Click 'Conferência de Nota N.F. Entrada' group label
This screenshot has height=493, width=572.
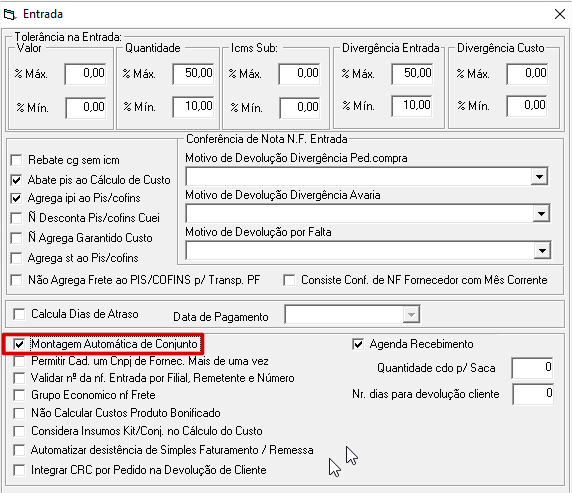(x=267, y=139)
